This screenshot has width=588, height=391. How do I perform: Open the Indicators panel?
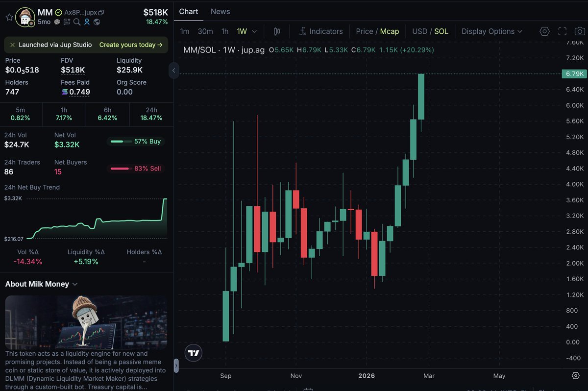[x=325, y=31]
